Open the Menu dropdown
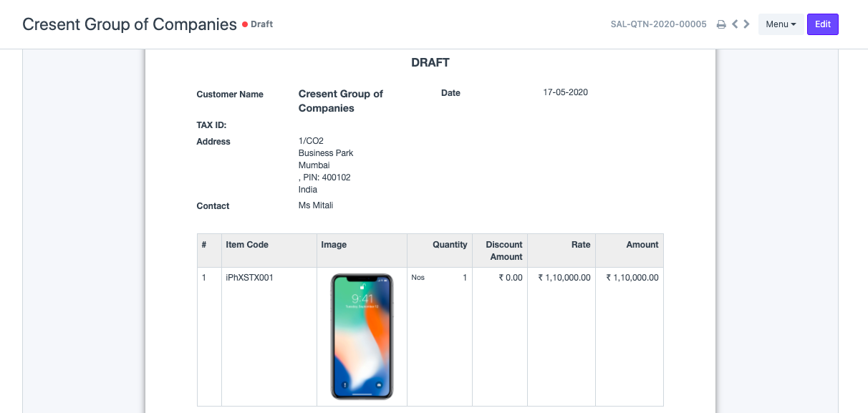 [781, 24]
